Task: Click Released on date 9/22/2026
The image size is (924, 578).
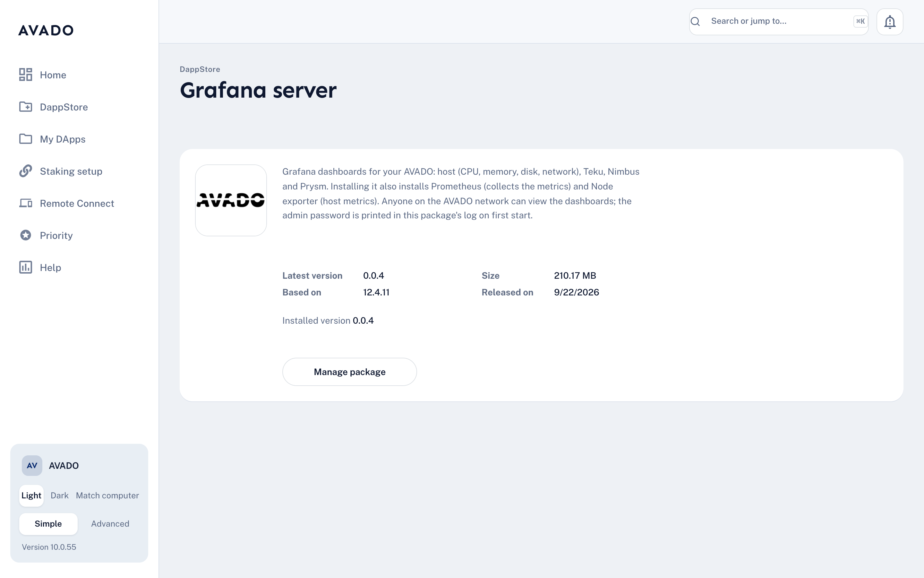Action: (x=576, y=293)
